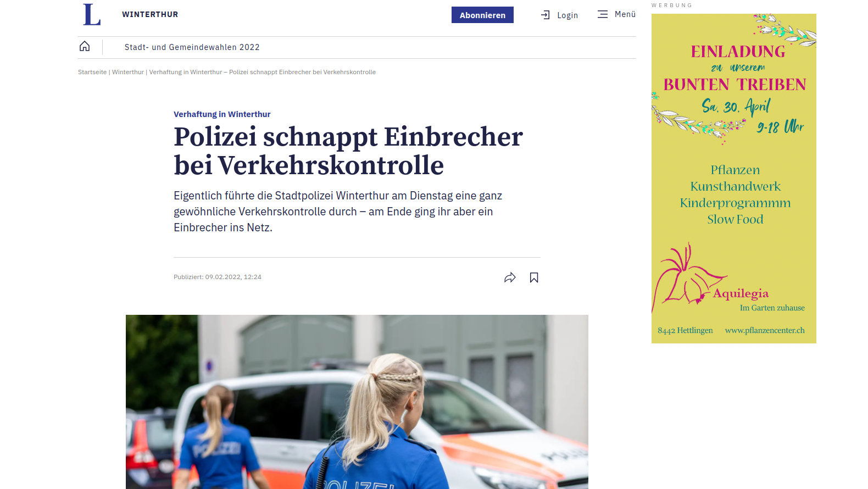868x489 pixels.
Task: Click the Startseite breadcrumb
Action: (92, 72)
